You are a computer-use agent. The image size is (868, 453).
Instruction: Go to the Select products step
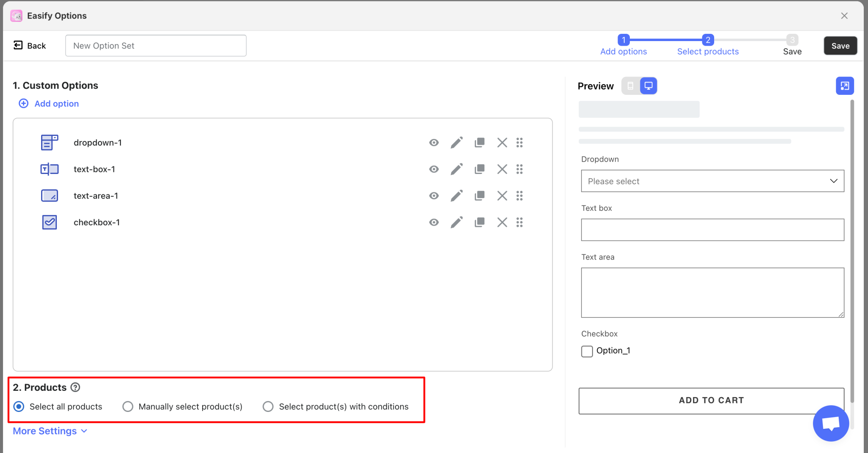[x=708, y=46]
